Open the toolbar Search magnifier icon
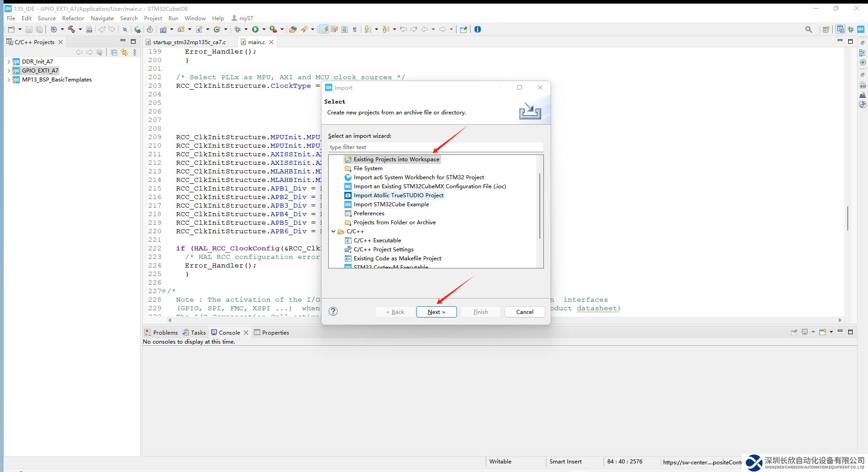This screenshot has height=472, width=868. click(x=809, y=29)
